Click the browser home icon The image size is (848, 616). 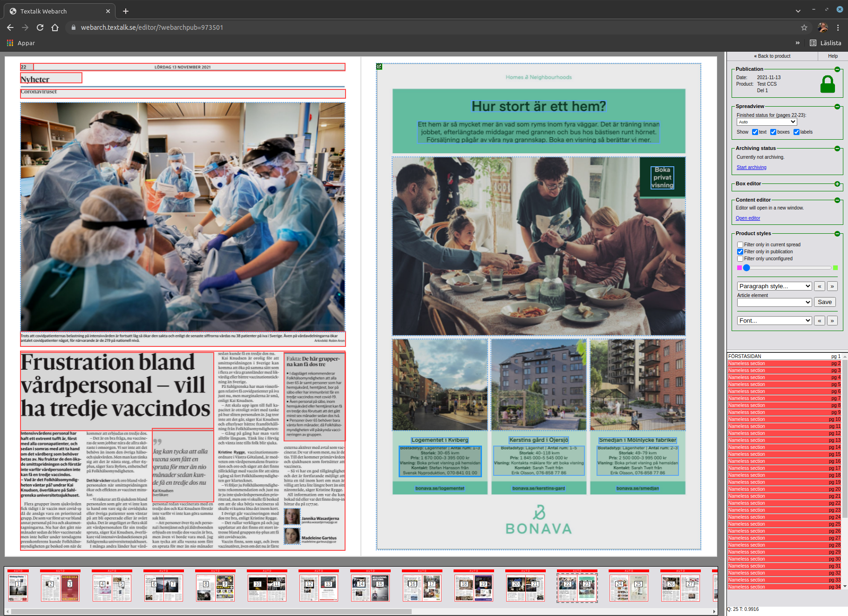coord(55,27)
